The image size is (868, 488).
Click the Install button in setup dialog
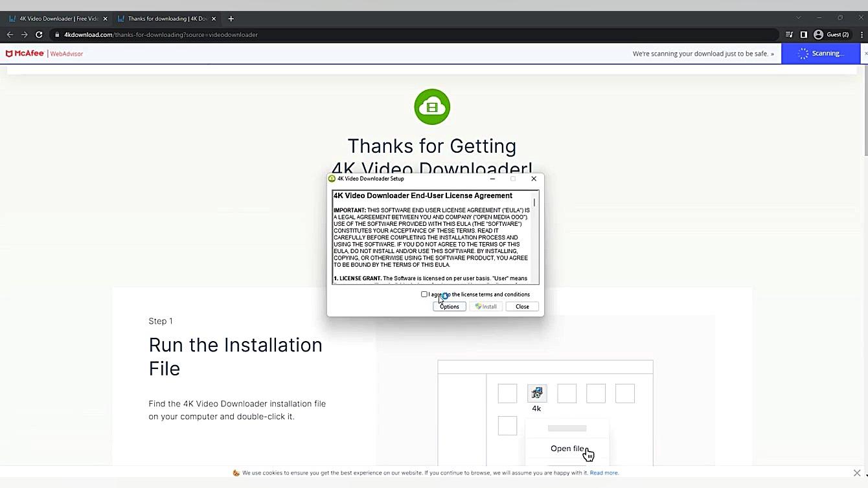(x=486, y=307)
